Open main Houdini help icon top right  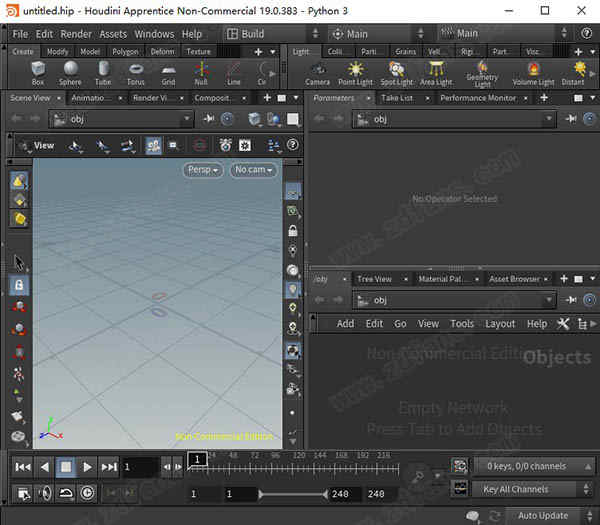click(586, 34)
